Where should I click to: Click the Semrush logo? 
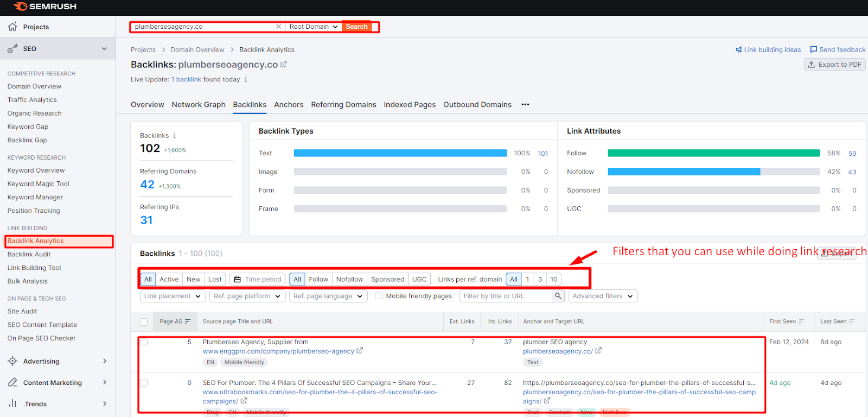[45, 7]
